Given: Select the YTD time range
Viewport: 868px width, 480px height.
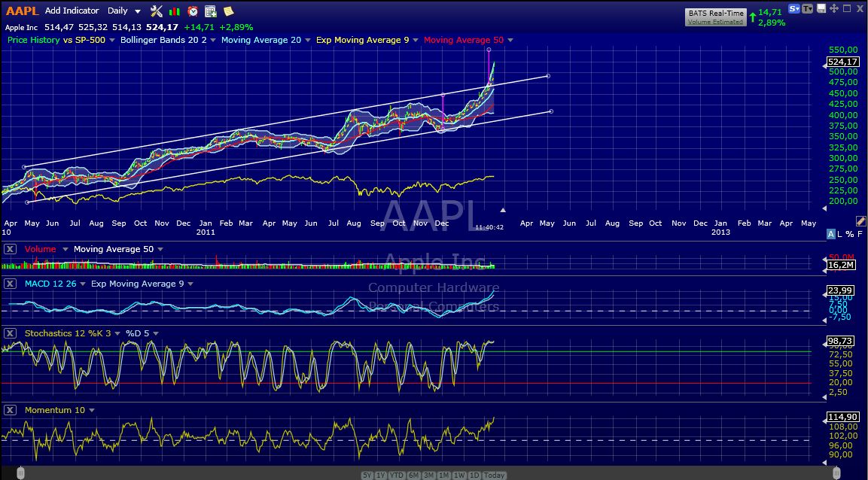Looking at the screenshot, I should 396,475.
